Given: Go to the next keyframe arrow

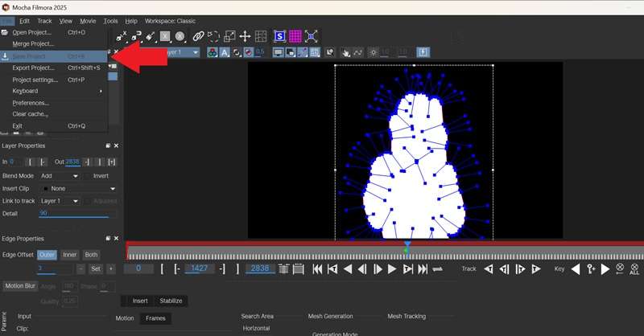Looking at the screenshot, I should click(605, 269).
